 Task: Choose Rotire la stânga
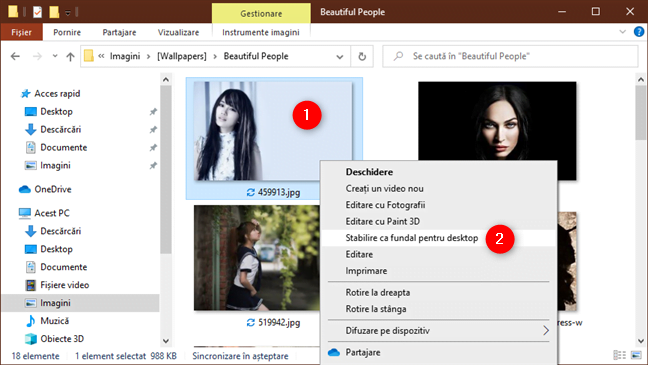pyautogui.click(x=439, y=309)
